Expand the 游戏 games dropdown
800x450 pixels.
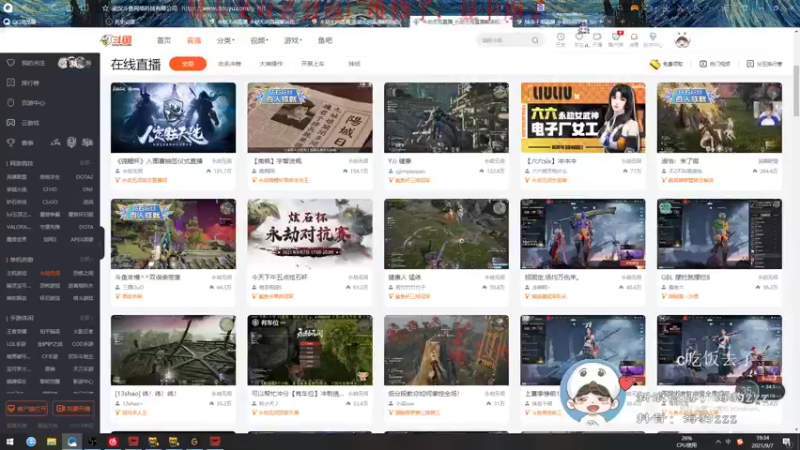pos(293,40)
